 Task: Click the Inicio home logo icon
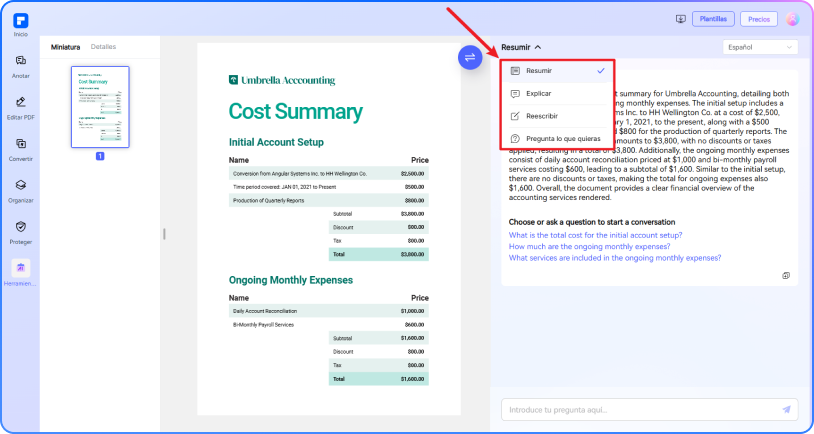coord(21,21)
